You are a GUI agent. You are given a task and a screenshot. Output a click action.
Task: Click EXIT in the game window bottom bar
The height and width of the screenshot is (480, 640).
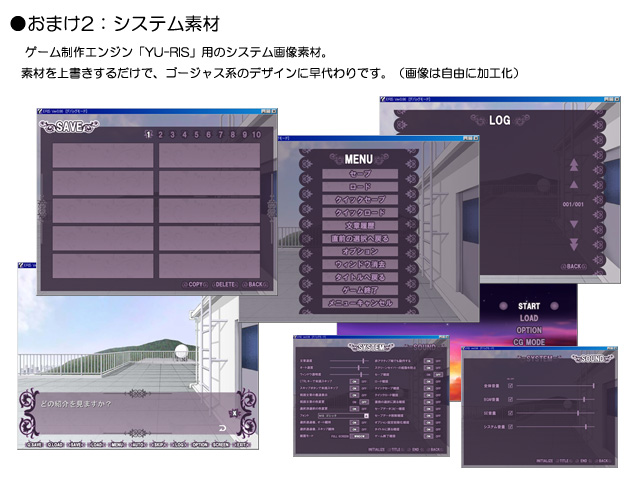tap(242, 444)
